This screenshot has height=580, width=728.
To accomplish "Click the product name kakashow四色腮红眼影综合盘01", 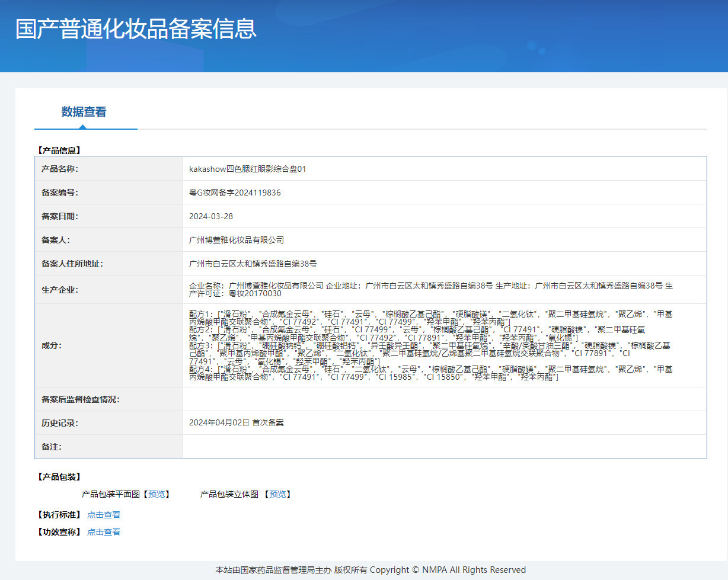I will (x=247, y=169).
